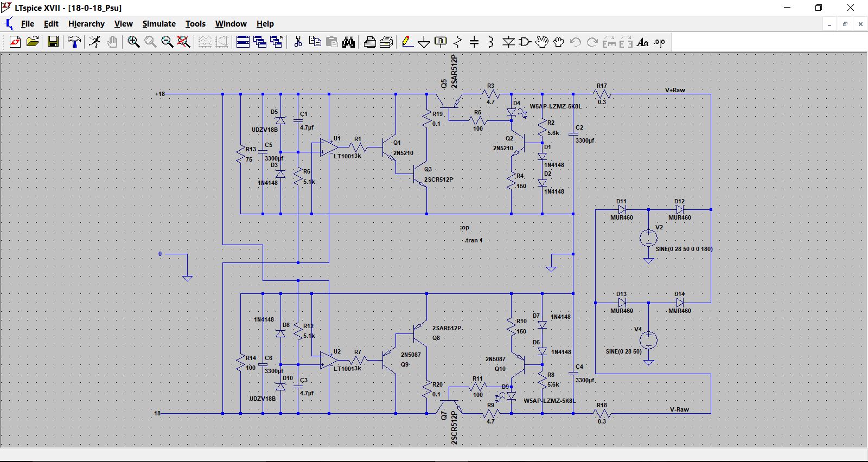Viewport: 868px width, 462px height.
Task: Open the component gate-symbol browser
Action: [525, 42]
